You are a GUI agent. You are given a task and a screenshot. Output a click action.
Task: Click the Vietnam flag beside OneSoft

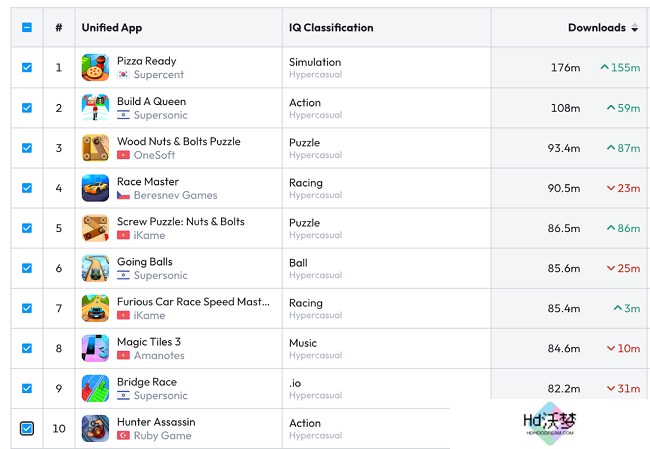(123, 155)
